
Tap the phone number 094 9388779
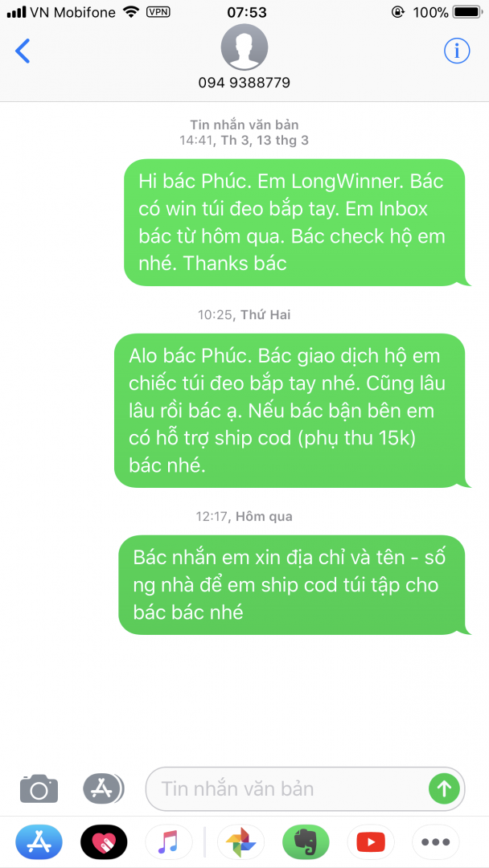pos(244,83)
